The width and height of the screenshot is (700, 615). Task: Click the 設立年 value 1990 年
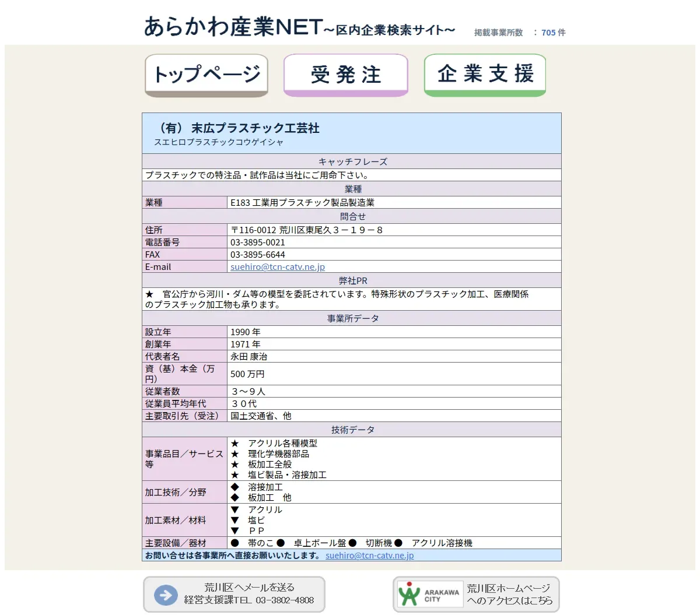coord(246,332)
